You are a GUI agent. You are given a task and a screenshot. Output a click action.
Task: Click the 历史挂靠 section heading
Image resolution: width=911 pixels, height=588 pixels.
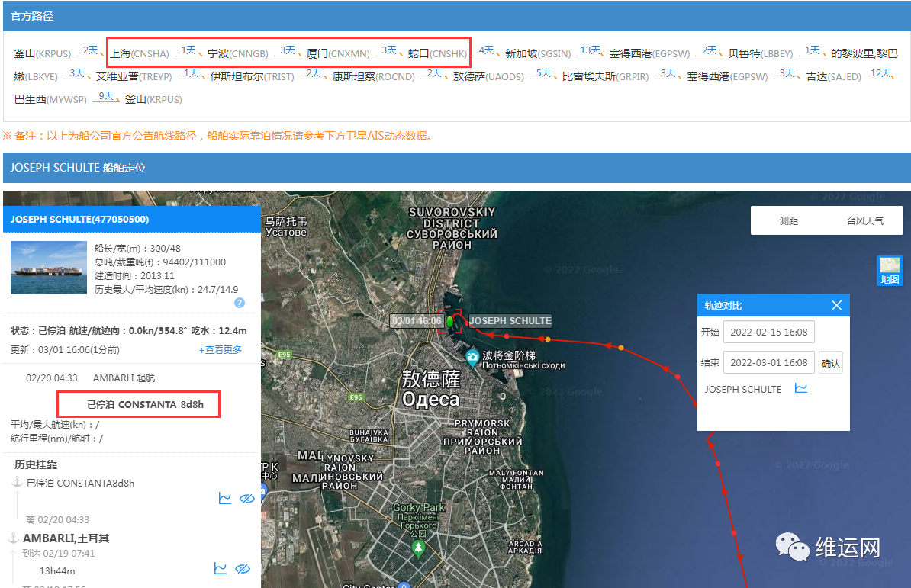[36, 464]
